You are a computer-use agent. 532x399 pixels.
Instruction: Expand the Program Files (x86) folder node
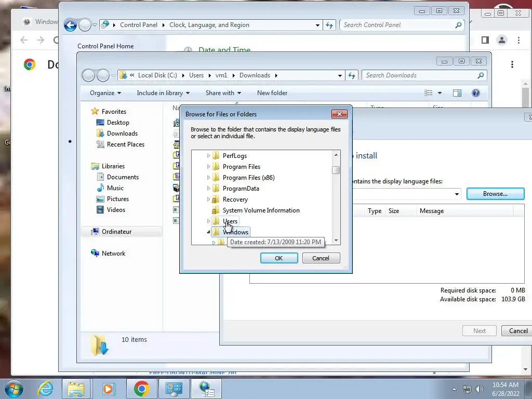[x=208, y=178]
